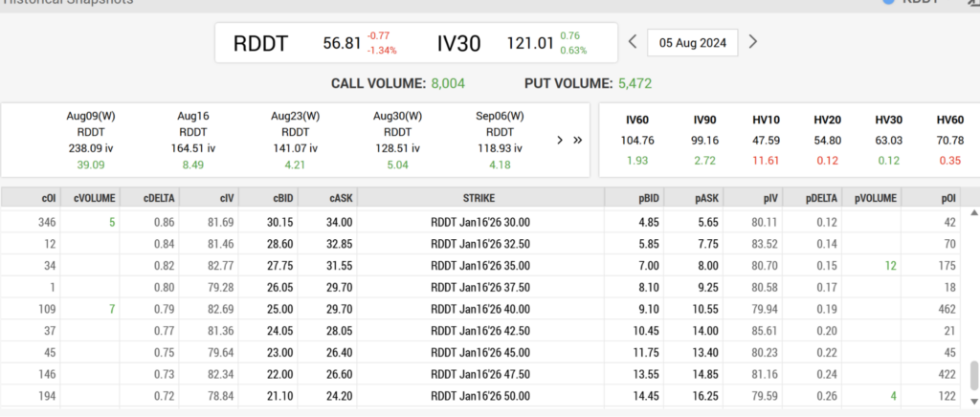
Task: Select the Aug23(W) expiration
Action: pos(296,141)
